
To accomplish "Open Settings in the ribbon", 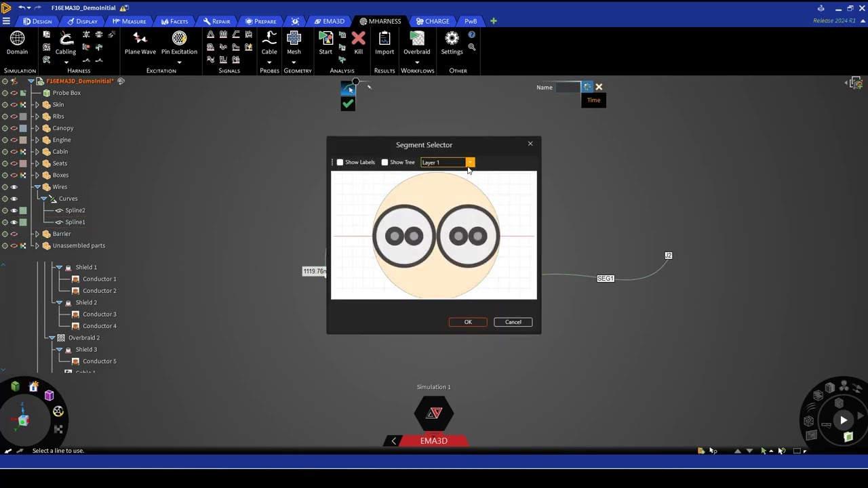I will pyautogui.click(x=452, y=43).
